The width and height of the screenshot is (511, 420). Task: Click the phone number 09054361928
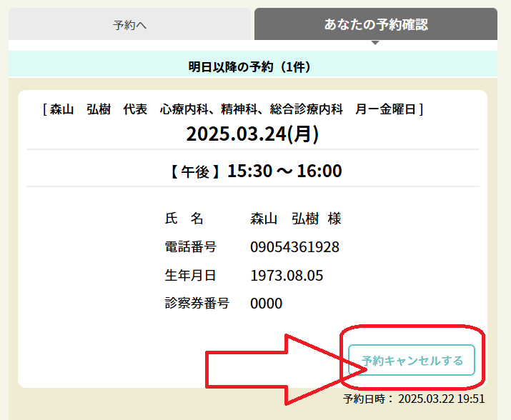click(294, 247)
